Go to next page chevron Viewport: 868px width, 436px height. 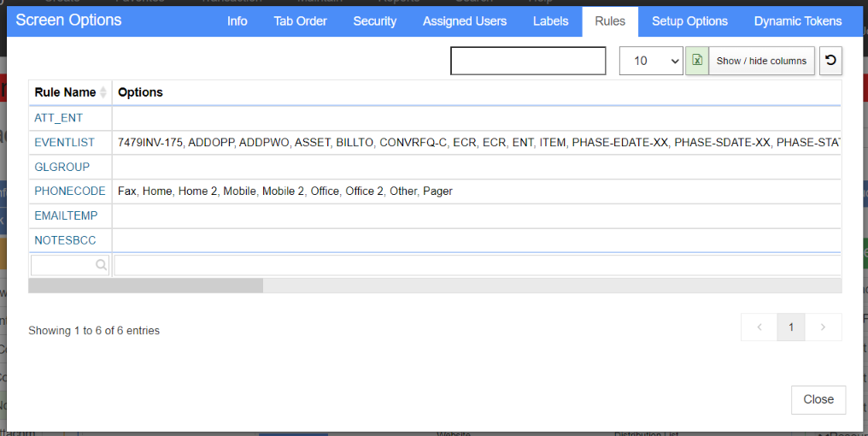coord(824,327)
